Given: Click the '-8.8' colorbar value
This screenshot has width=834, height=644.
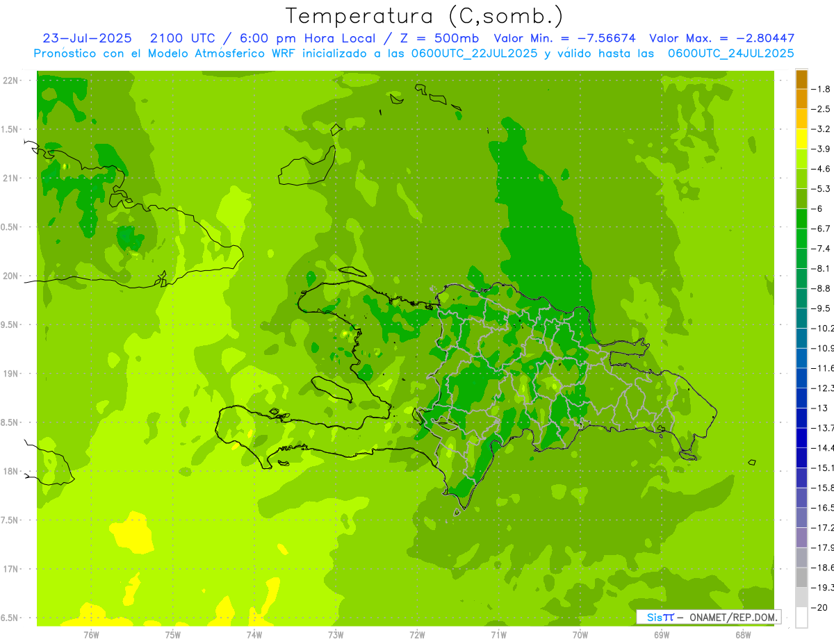Looking at the screenshot, I should pos(822,288).
